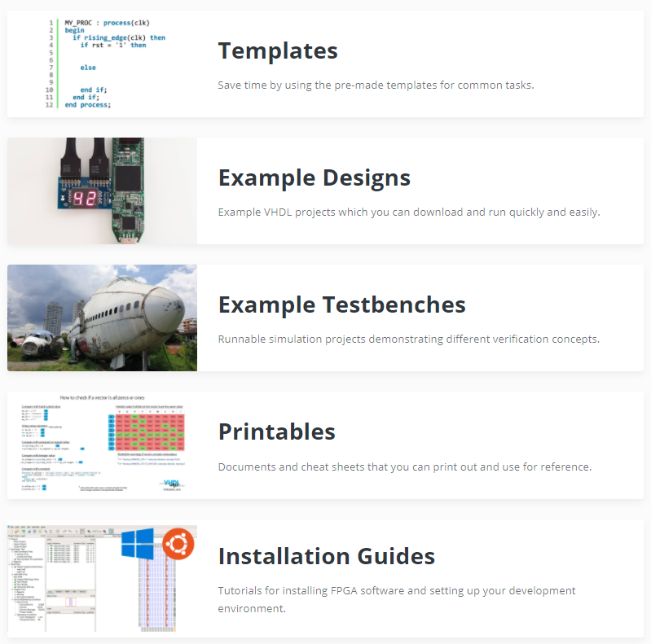The image size is (651, 644).
Task: Open the Example Testbenches heading
Action: (x=341, y=305)
